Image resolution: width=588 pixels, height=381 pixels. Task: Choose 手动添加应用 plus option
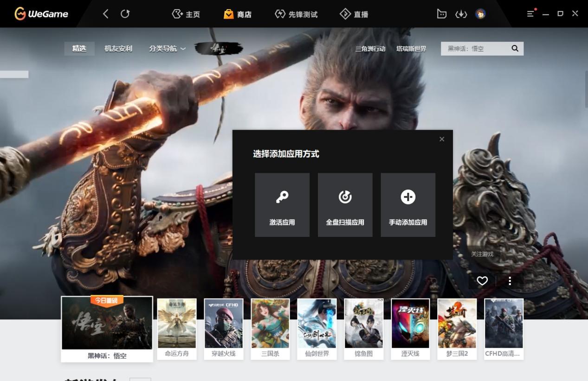408,205
